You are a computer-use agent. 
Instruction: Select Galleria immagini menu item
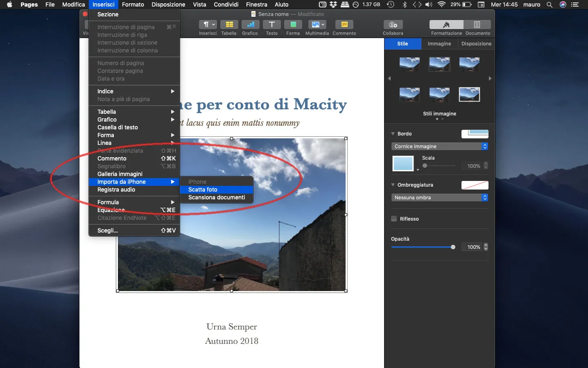[x=134, y=174]
